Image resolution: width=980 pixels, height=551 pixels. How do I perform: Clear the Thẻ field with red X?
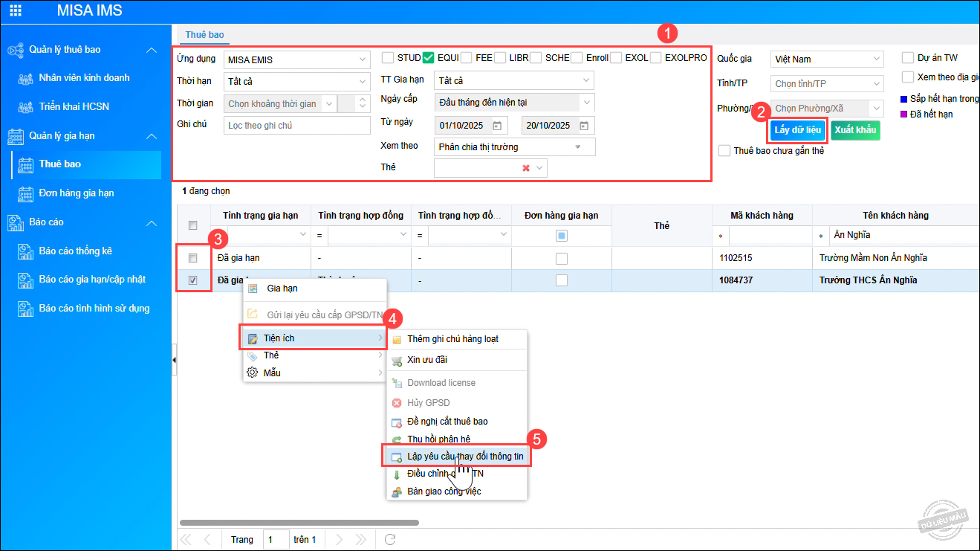[x=526, y=168]
